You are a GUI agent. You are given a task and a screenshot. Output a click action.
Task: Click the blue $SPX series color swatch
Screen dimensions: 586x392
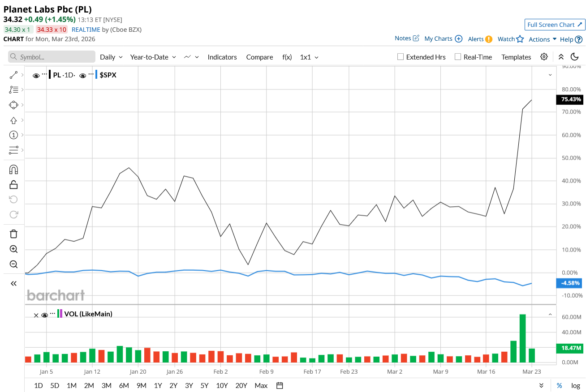(x=96, y=75)
